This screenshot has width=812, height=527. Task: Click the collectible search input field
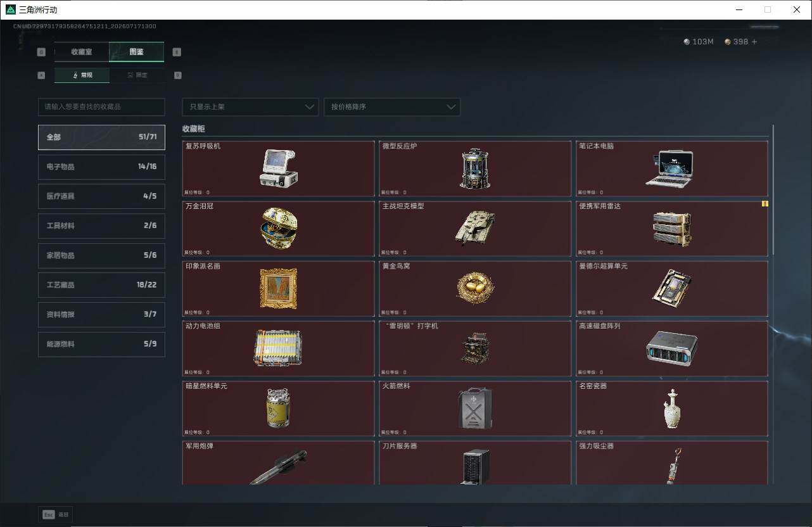point(101,106)
